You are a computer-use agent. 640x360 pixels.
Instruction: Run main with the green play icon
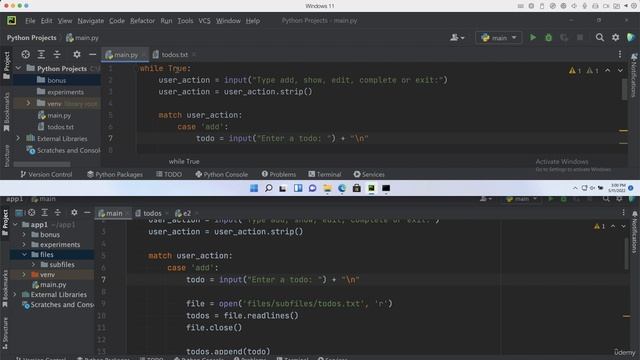coord(533,38)
